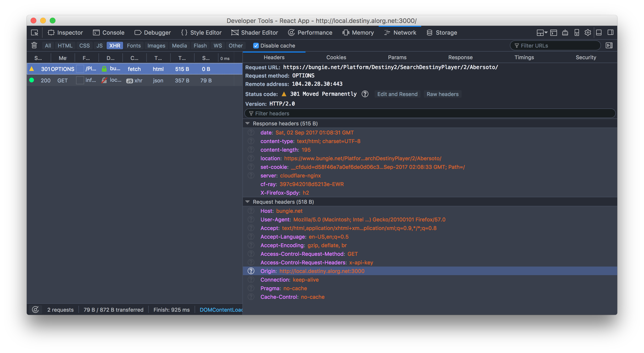Click the Raw headers button
644x353 pixels.
coord(442,94)
